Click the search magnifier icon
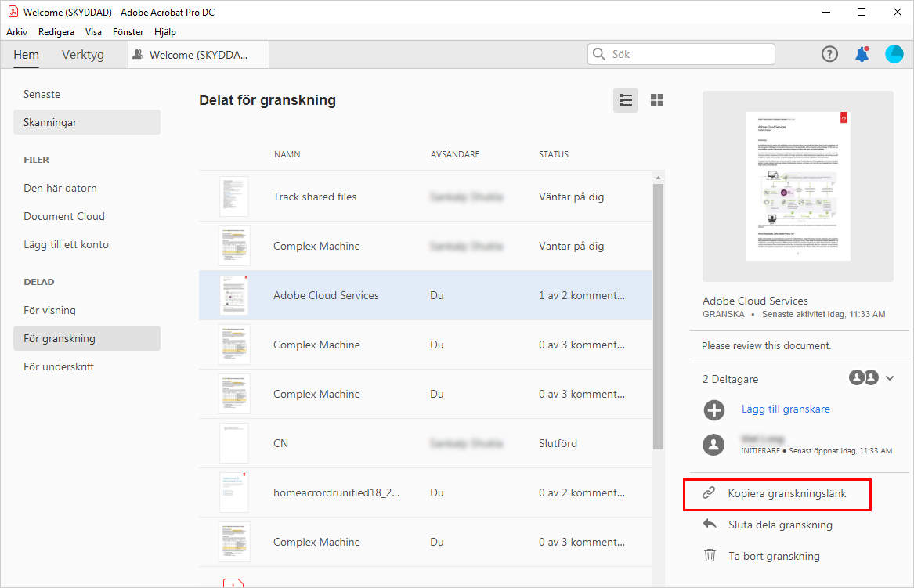Screen dimensions: 914x588 point(598,54)
